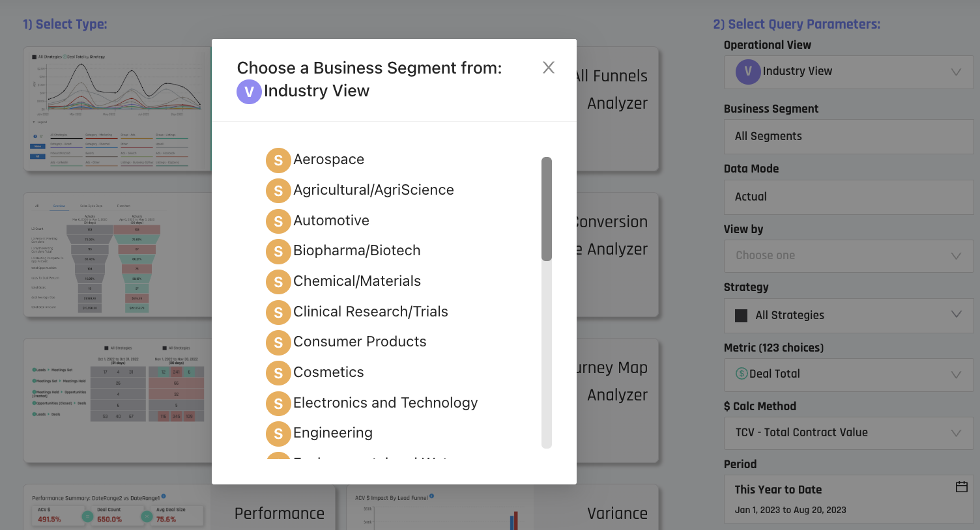Click the black All Strategies color square
Screen dimensions: 980x530
coord(742,316)
